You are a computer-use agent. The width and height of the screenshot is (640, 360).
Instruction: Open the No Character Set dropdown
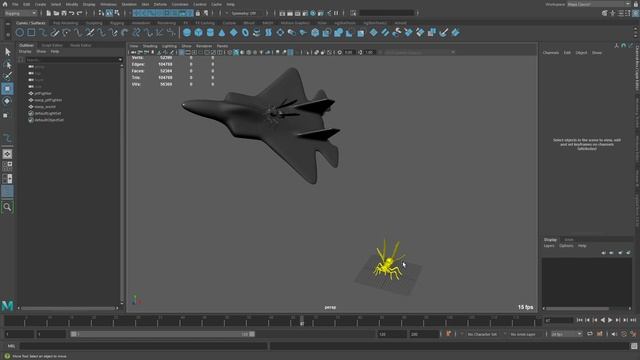(482, 334)
